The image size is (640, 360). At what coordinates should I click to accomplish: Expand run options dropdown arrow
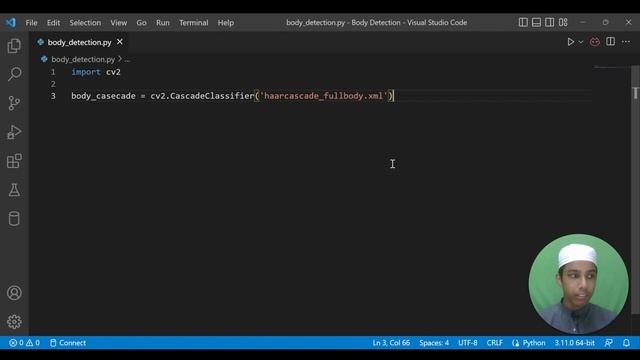[581, 42]
